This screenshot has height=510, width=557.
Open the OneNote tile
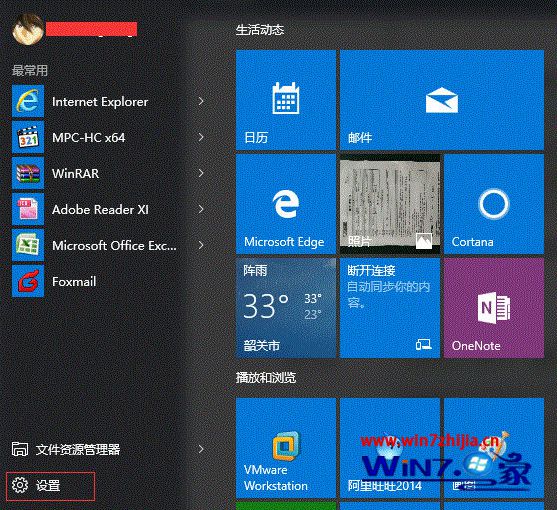click(x=494, y=308)
